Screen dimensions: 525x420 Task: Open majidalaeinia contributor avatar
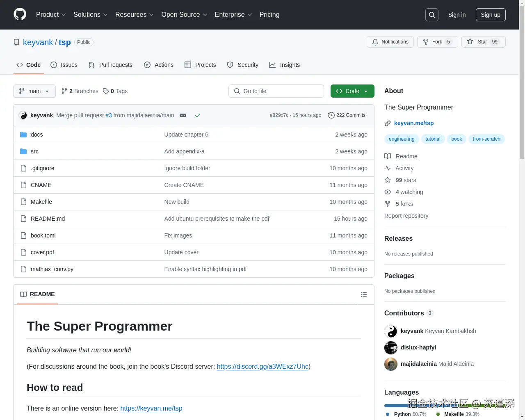point(391,364)
